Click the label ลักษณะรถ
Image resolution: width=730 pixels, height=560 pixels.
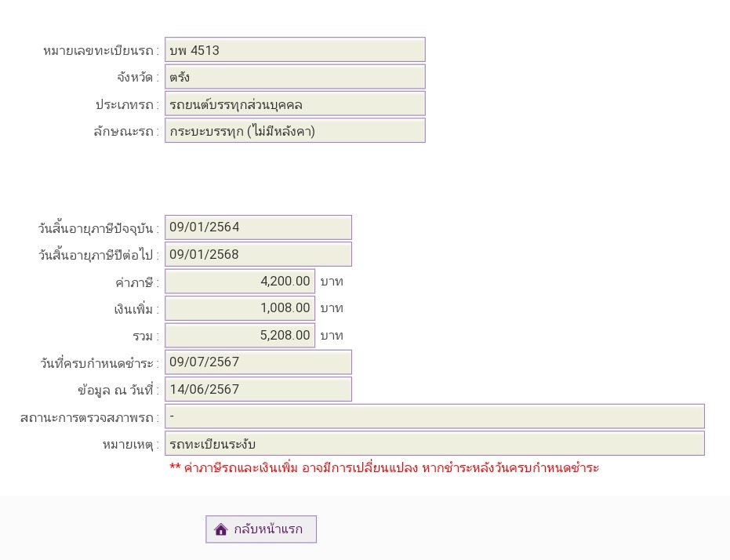coord(126,132)
